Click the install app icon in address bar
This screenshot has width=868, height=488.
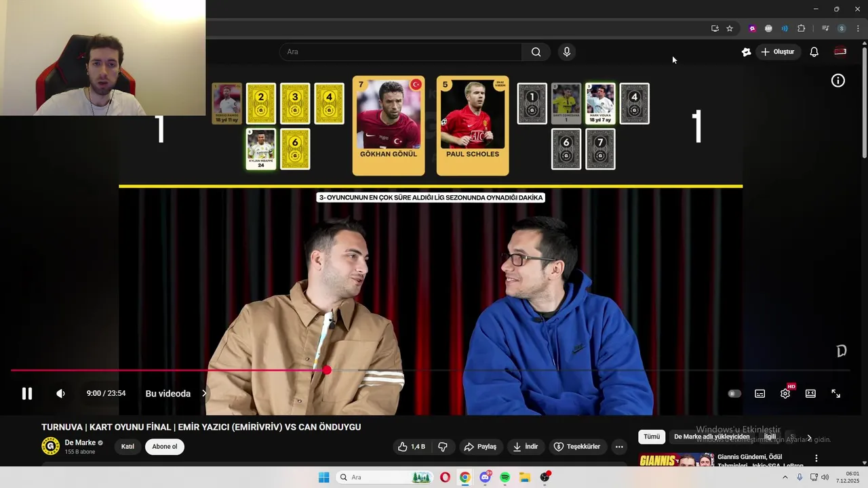[x=715, y=28]
